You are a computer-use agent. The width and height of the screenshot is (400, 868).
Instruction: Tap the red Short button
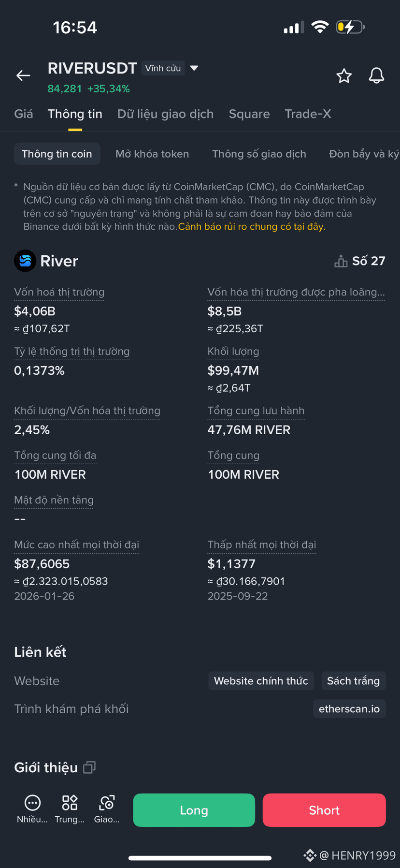(x=324, y=810)
